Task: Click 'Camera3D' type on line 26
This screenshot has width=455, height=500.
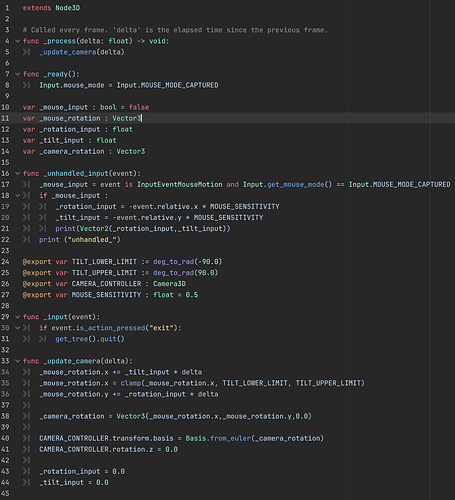Action: 169,284
